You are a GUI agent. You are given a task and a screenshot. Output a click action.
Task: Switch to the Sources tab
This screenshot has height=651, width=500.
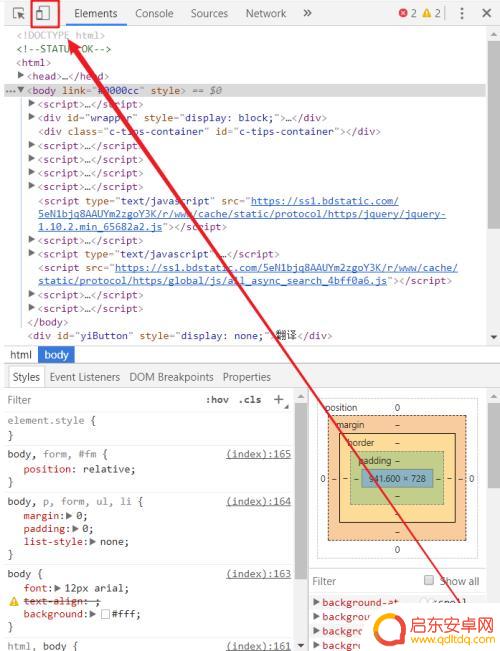pyautogui.click(x=209, y=13)
